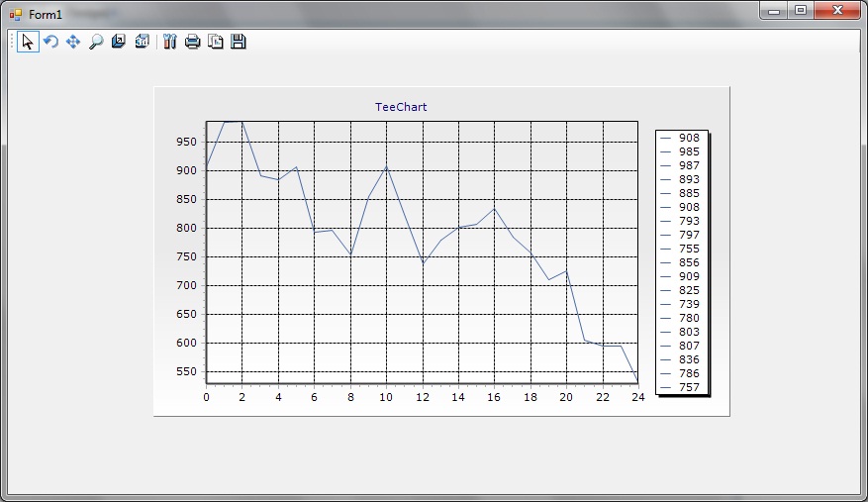
Task: Select legend entry 893
Action: tap(689, 179)
